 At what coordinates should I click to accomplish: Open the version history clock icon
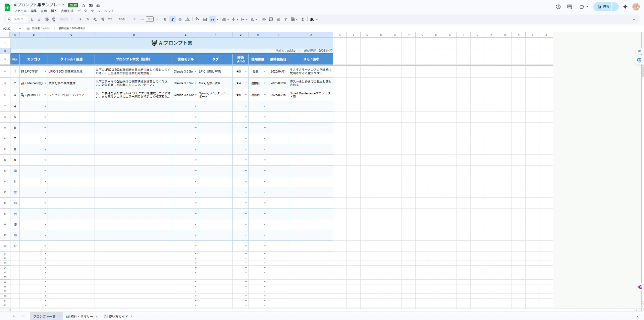pos(558,7)
